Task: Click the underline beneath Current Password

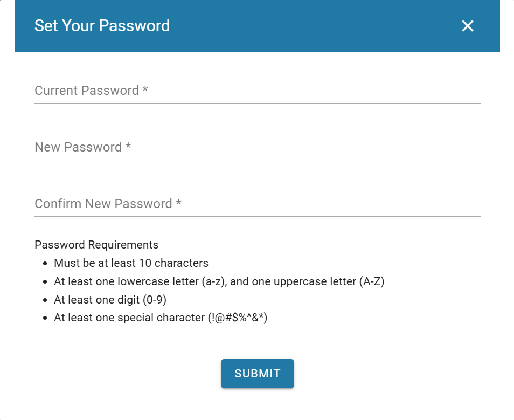Action: coord(257,103)
